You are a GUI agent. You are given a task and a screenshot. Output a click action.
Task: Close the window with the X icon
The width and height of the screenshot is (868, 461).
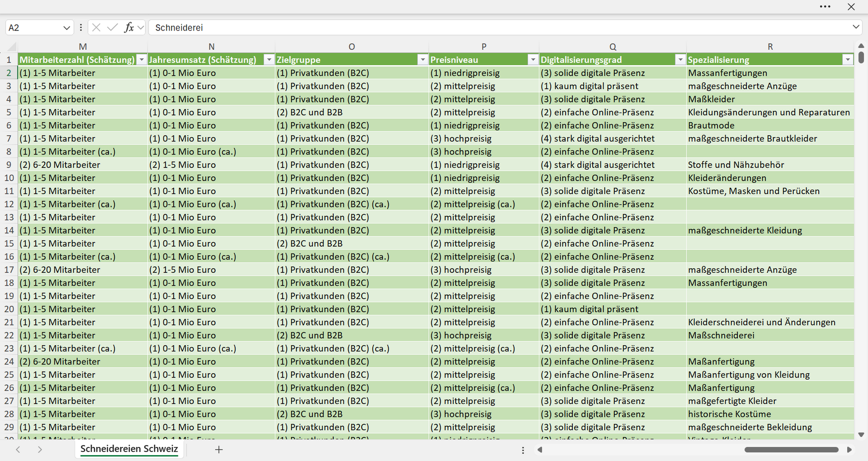pyautogui.click(x=851, y=7)
